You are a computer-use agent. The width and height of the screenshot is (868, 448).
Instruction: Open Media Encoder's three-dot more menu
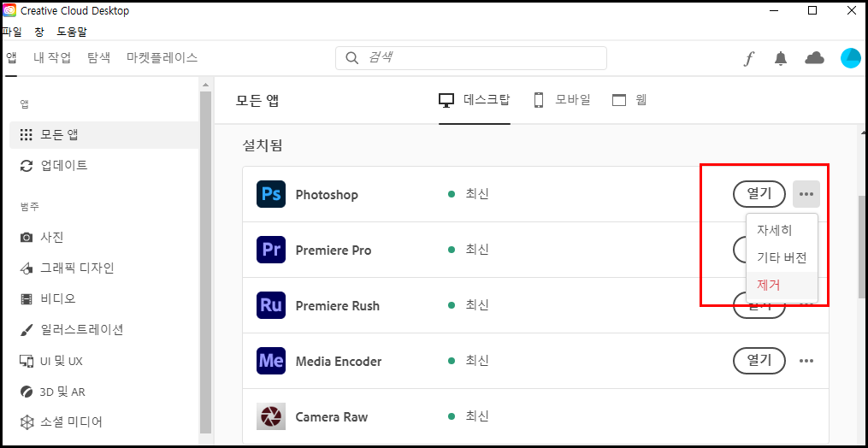[x=806, y=361]
